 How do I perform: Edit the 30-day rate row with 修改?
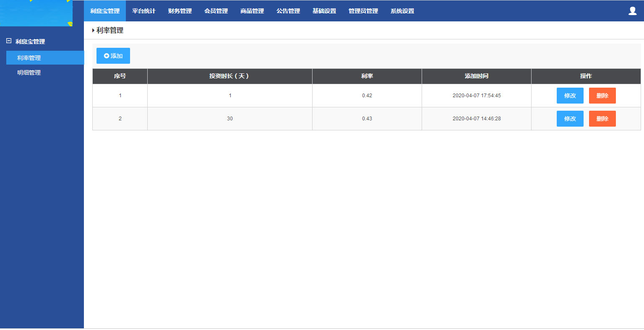click(x=570, y=119)
